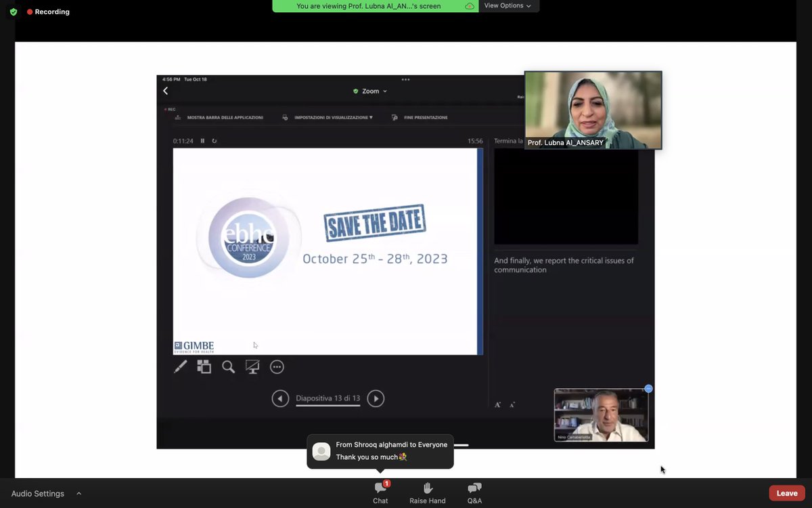Click the ebhc Conference 2023 logo
The image size is (812, 508).
[x=248, y=237]
